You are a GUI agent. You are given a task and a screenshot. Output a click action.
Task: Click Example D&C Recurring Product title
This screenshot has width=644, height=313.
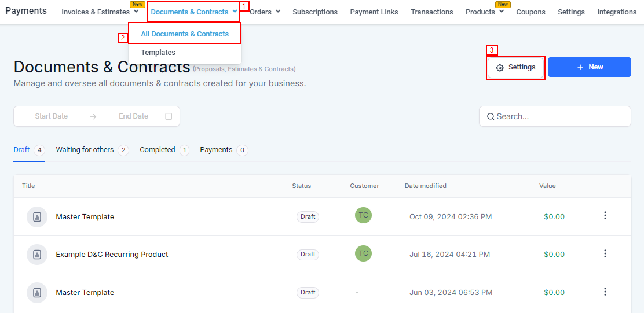pos(112,255)
